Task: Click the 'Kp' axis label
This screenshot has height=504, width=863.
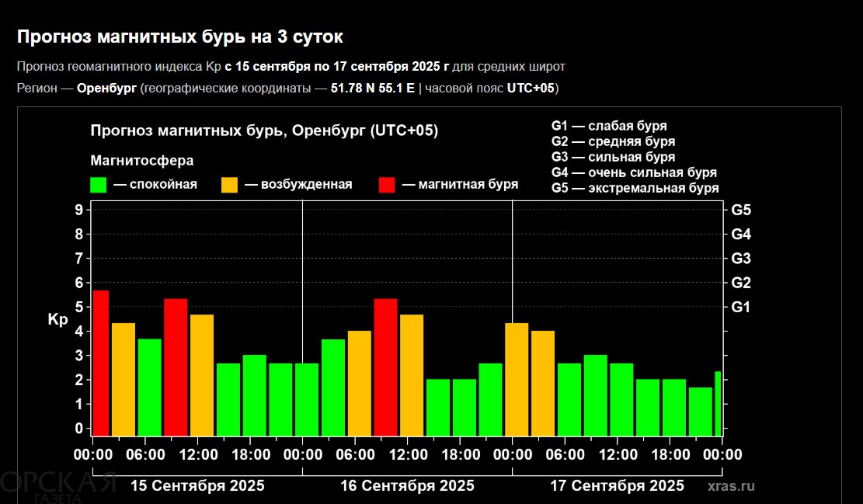Action: coord(58,319)
